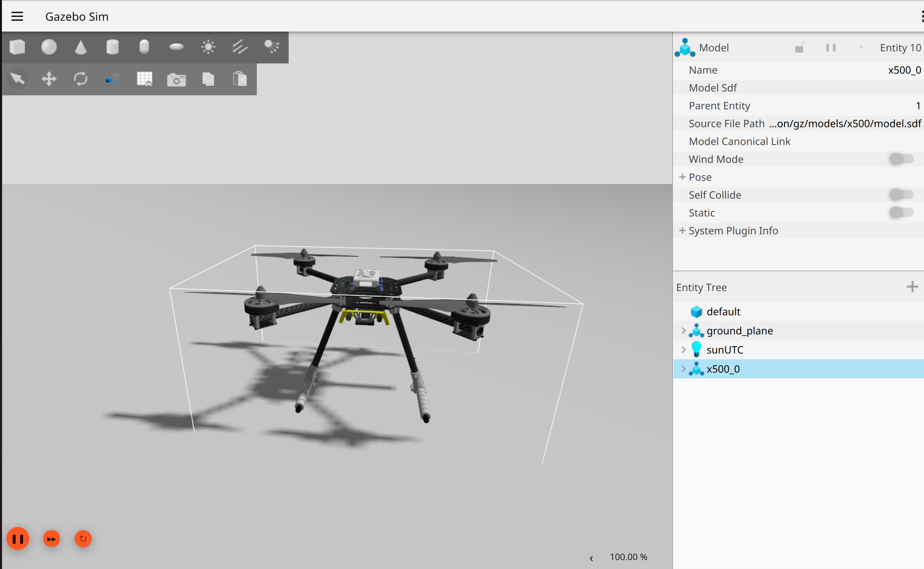The height and width of the screenshot is (569, 924).
Task: Take a screenshot with camera icon
Action: [x=177, y=80]
